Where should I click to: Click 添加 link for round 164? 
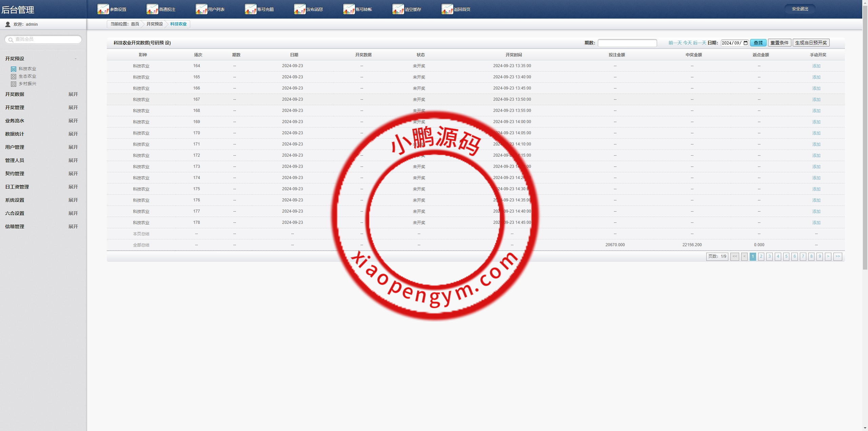tap(816, 66)
